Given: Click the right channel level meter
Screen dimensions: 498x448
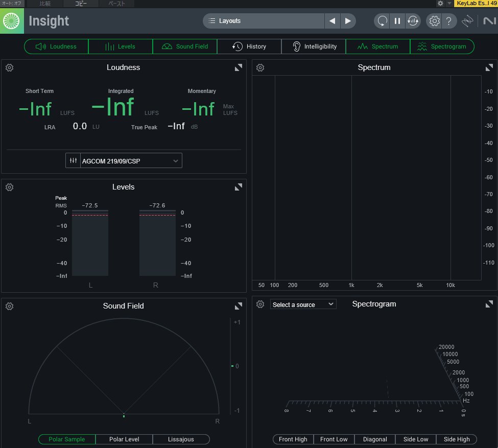Looking at the screenshot, I should click(157, 243).
